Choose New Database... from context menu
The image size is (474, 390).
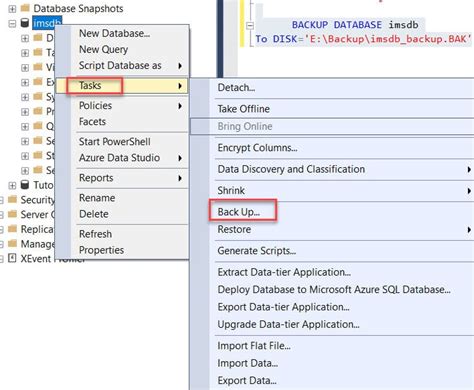click(123, 33)
